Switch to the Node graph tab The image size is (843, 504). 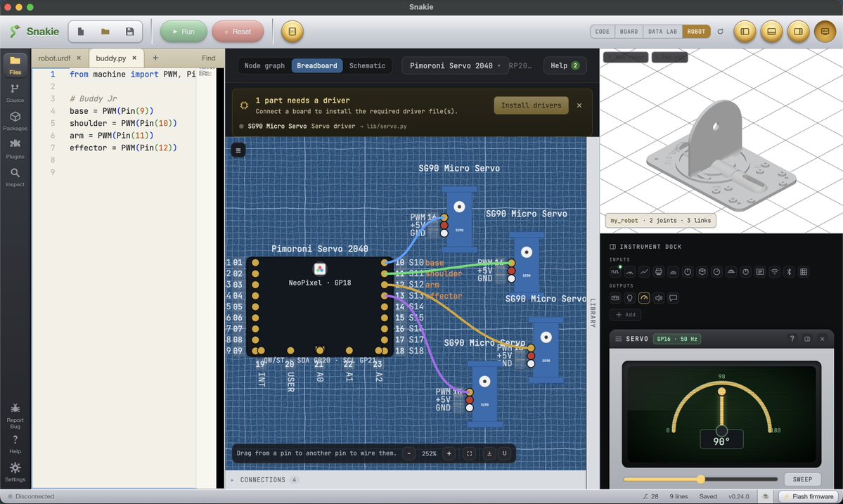tap(264, 65)
